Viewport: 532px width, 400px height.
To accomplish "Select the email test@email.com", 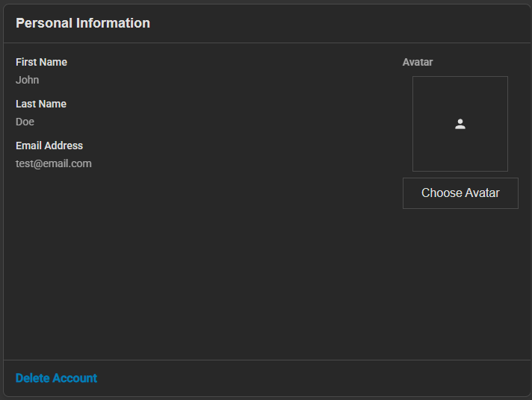I will click(x=54, y=163).
